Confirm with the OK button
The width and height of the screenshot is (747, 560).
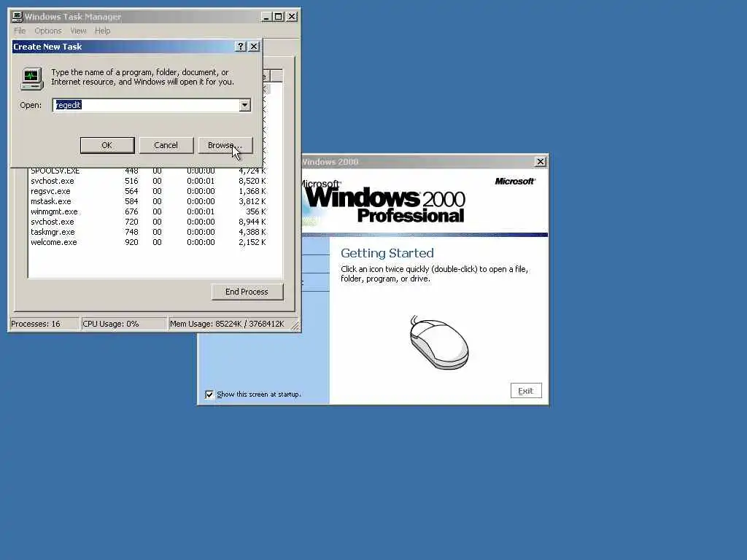(x=107, y=145)
